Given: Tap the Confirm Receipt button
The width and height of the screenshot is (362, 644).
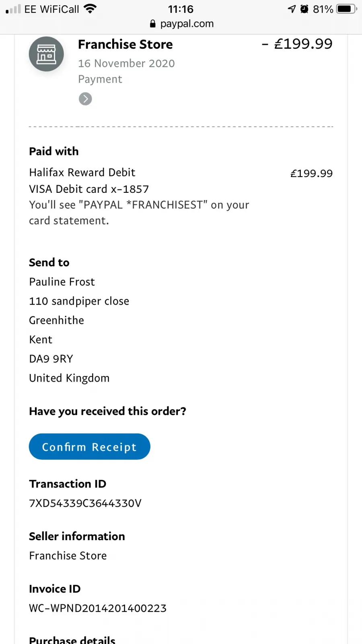Looking at the screenshot, I should click(89, 446).
